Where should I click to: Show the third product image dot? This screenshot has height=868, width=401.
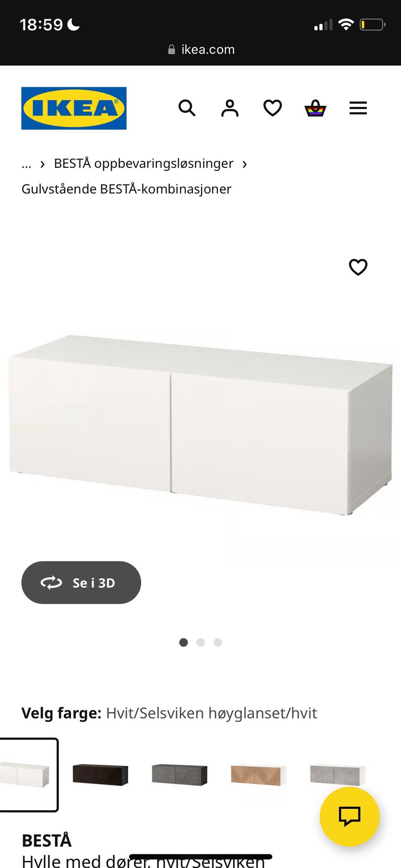point(218,642)
